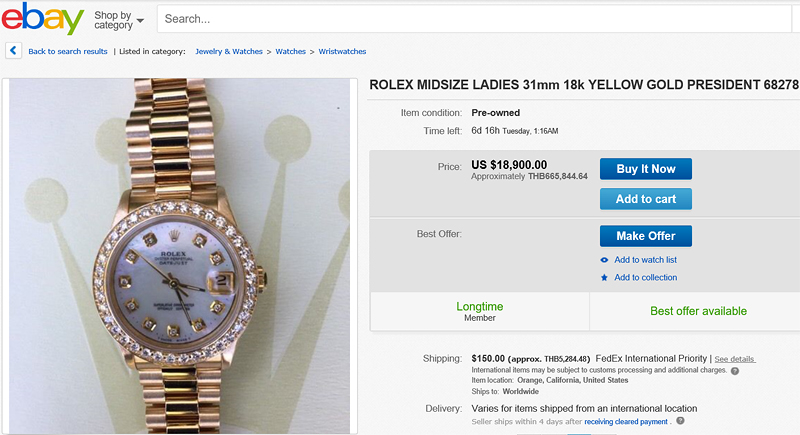The width and height of the screenshot is (800, 435).
Task: Click the Make Offer button
Action: (645, 236)
